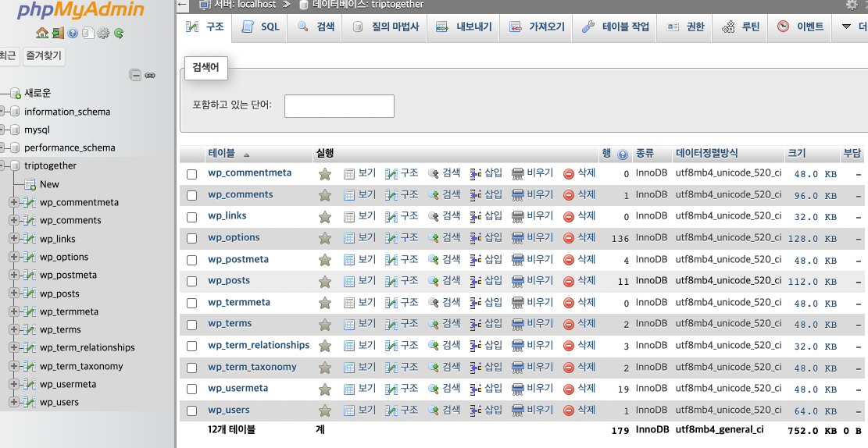Expand wp_commentmeta node in sidebar tree
Screen dimensions: 868x448
click(14, 202)
